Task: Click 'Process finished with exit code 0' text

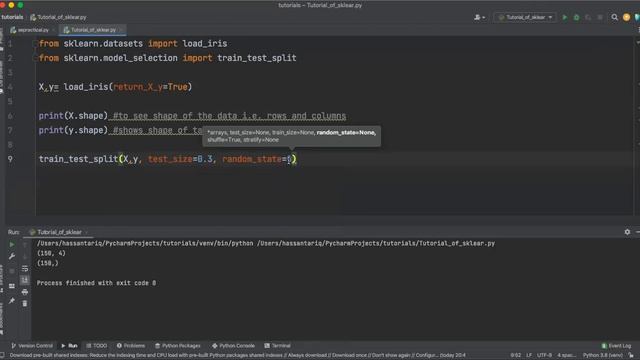Action: coord(96,283)
